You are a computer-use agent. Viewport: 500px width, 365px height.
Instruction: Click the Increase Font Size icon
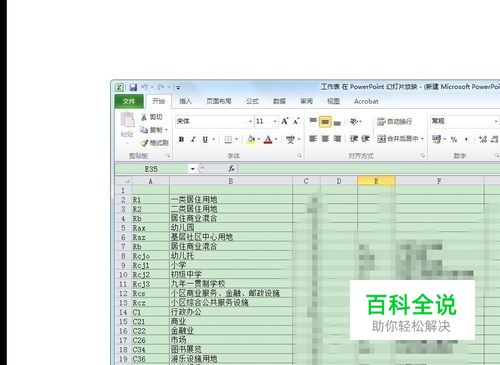tap(285, 121)
